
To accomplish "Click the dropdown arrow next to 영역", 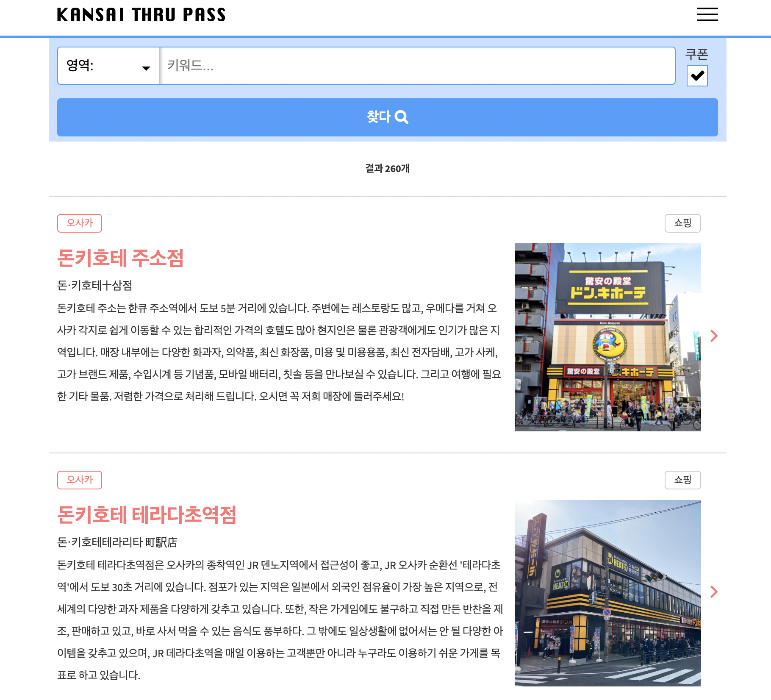I will [x=146, y=67].
